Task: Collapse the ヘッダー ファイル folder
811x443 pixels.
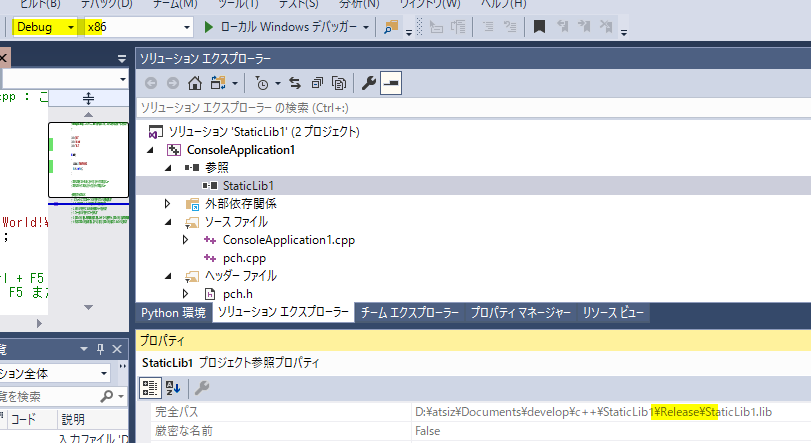Action: click(168, 276)
